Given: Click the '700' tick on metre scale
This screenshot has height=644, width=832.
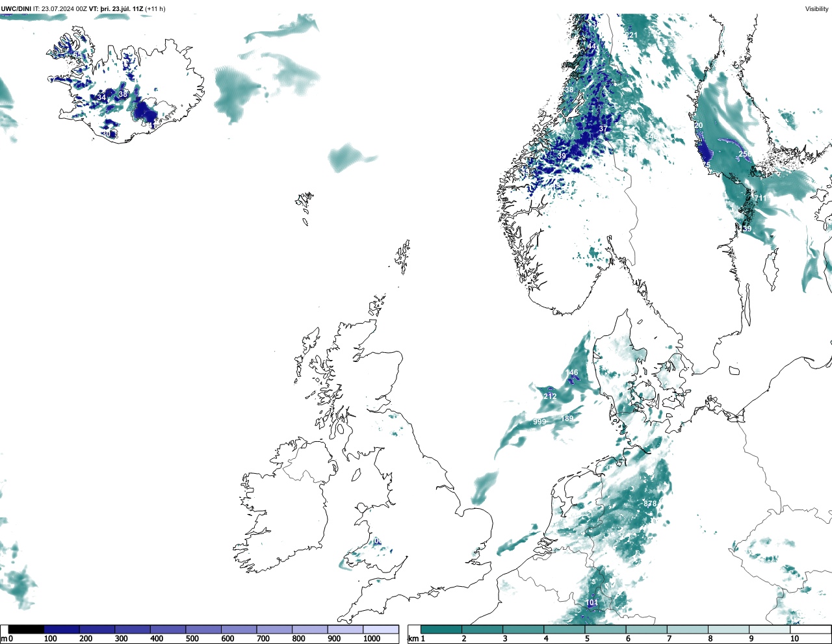Looking at the screenshot, I should [x=263, y=639].
